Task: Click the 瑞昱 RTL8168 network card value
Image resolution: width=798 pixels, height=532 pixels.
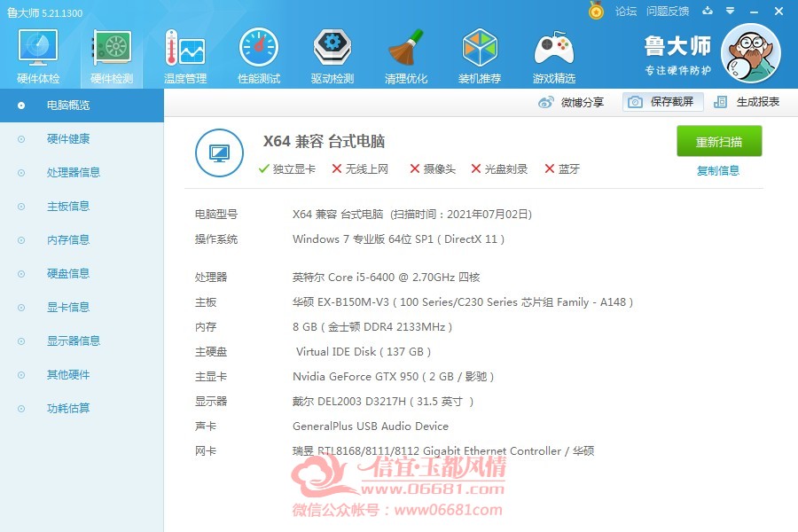Action: (x=443, y=451)
